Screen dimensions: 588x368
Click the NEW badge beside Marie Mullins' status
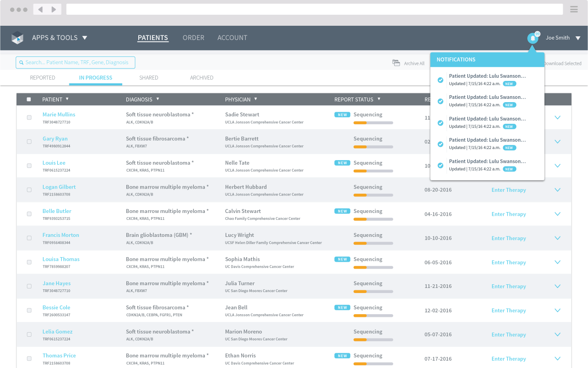click(x=342, y=115)
